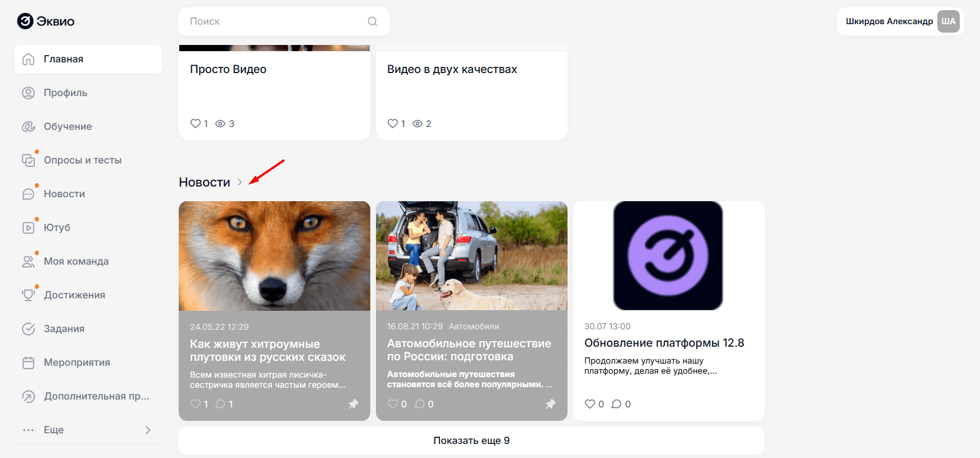
Task: Open comments on the fox article
Action: click(220, 404)
